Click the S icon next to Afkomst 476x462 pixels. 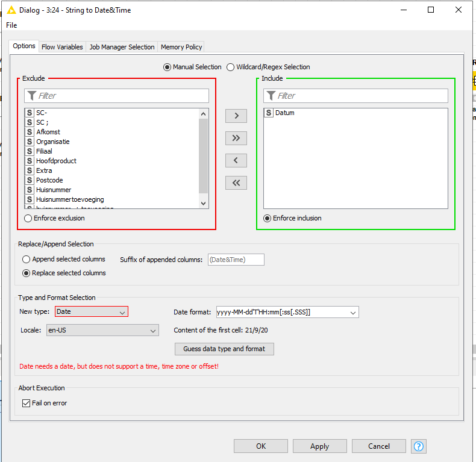coord(29,132)
